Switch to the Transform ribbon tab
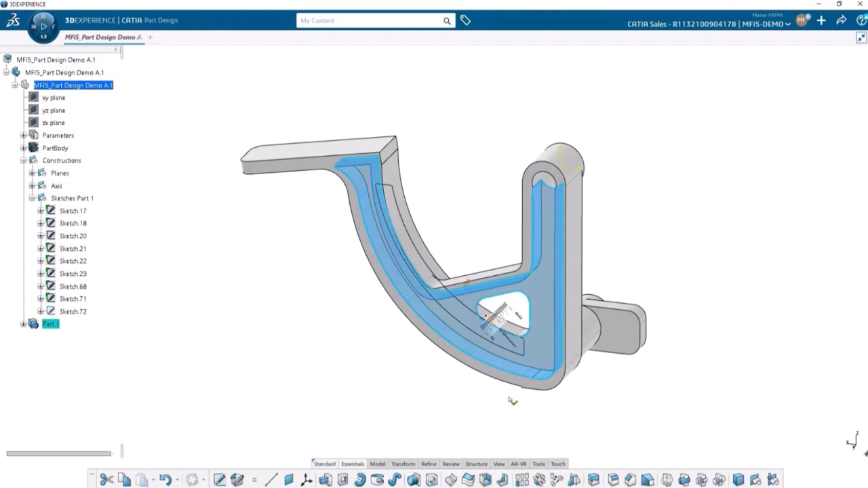The width and height of the screenshot is (868, 488). (403, 464)
